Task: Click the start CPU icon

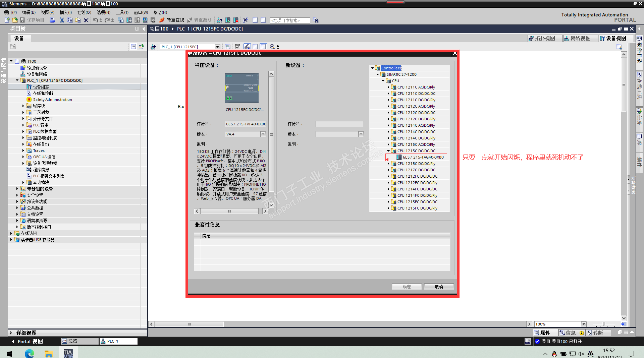Action: coord(228,20)
